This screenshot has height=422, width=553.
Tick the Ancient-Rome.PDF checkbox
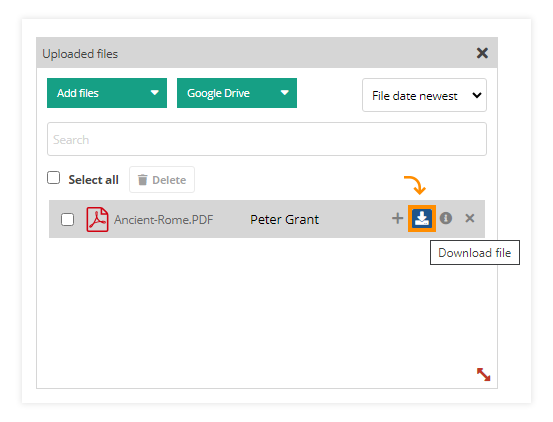[67, 219]
